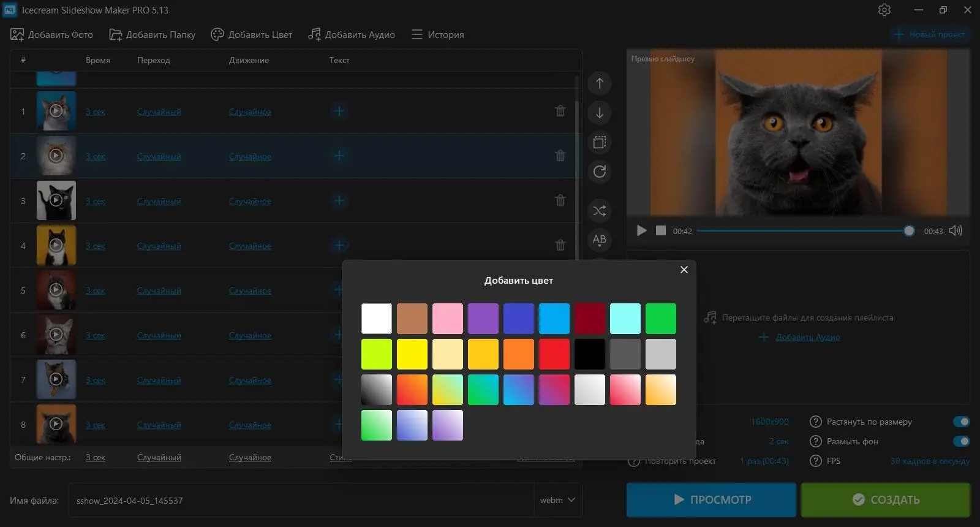The width and height of the screenshot is (980, 527).
Task: Move selected slide up with arrow button
Action: coord(600,83)
